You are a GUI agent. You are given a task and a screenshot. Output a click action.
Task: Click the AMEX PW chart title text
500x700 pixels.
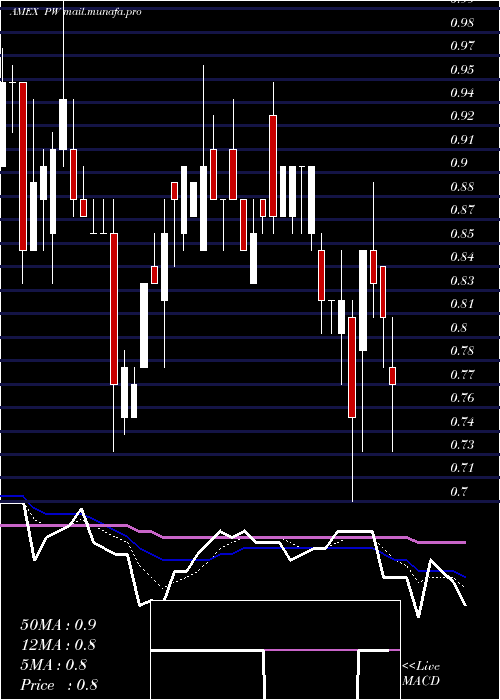click(x=36, y=12)
